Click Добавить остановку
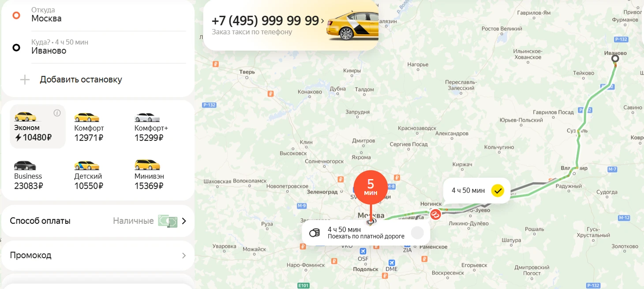This screenshot has width=644, height=289. pos(81,79)
